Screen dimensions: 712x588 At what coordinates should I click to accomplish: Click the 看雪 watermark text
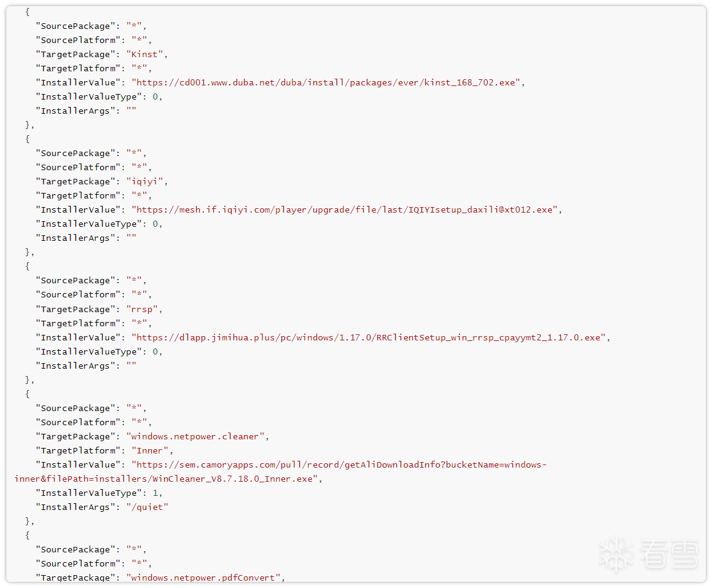click(x=668, y=554)
